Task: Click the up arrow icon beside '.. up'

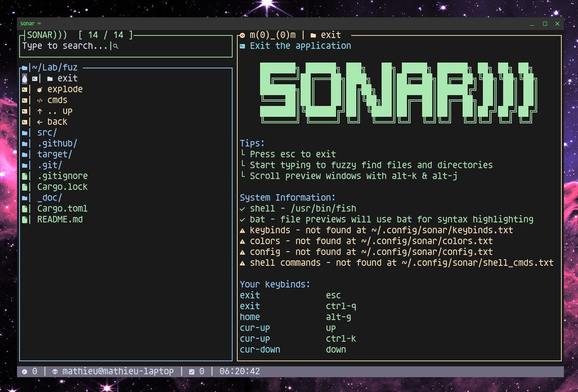Action: 40,111
